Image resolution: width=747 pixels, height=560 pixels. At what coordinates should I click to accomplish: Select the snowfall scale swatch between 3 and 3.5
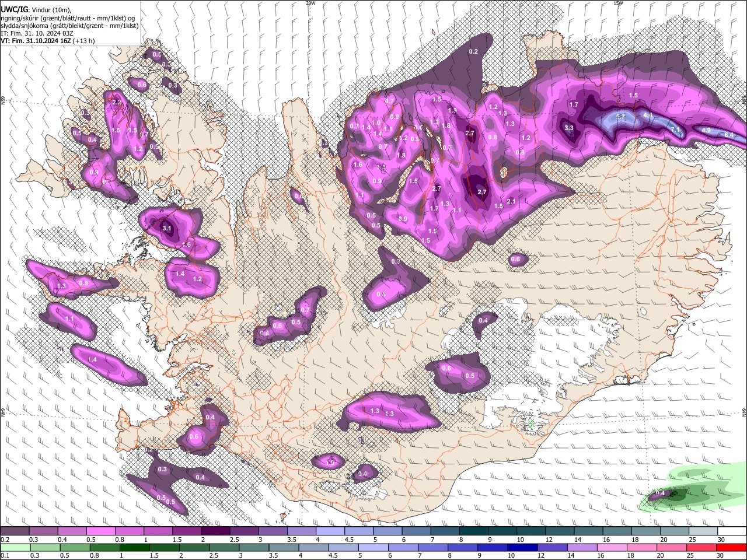tap(273, 531)
